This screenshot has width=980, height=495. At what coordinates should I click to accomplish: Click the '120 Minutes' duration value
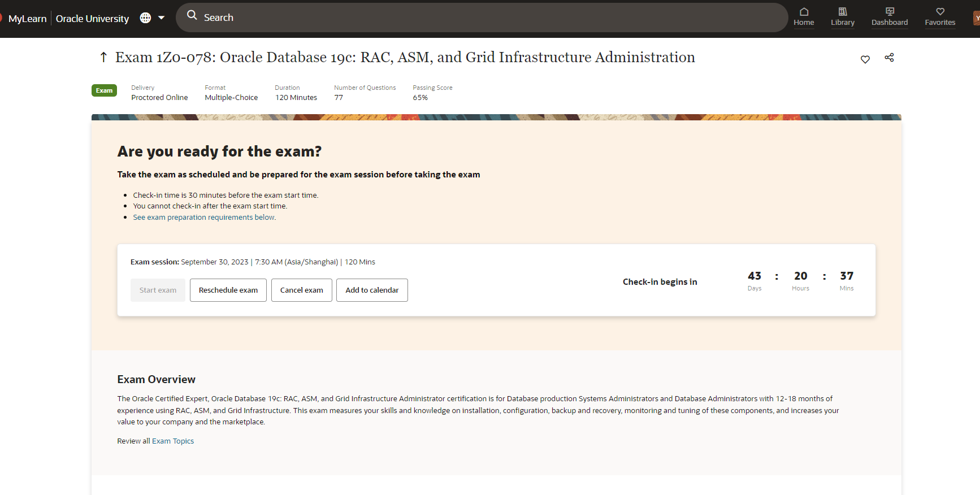pos(296,98)
